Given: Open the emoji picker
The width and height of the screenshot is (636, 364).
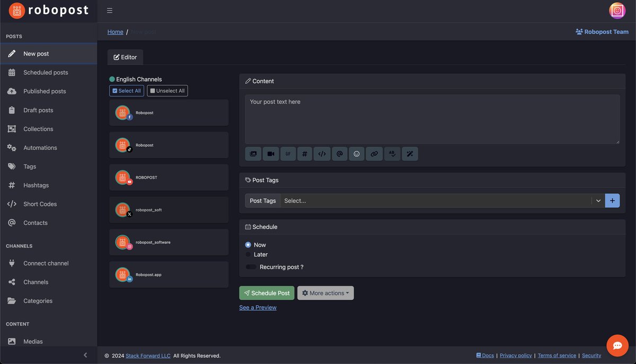Looking at the screenshot, I should pyautogui.click(x=357, y=153).
